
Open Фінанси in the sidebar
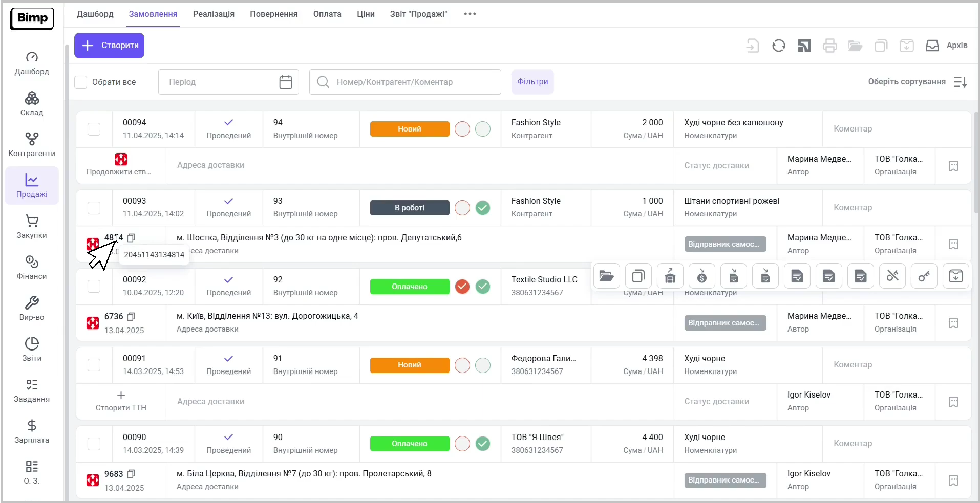(32, 267)
